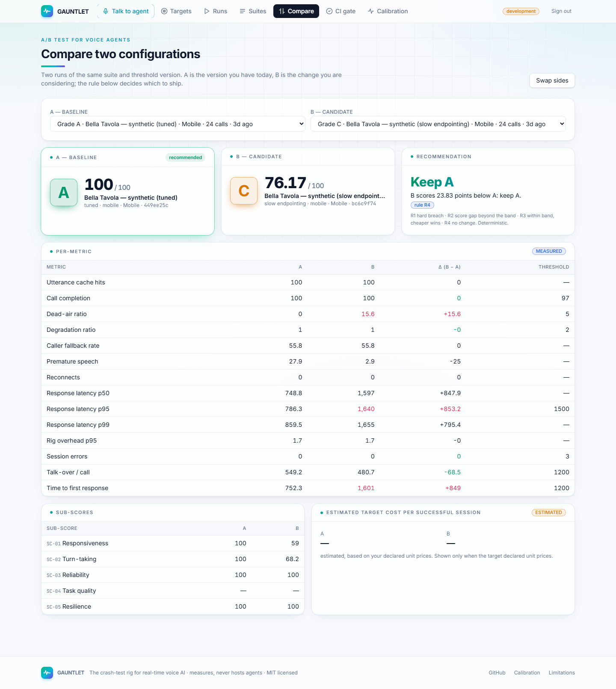Viewport: 616px width, 689px height.
Task: Click the Runs play triangle icon
Action: [207, 11]
